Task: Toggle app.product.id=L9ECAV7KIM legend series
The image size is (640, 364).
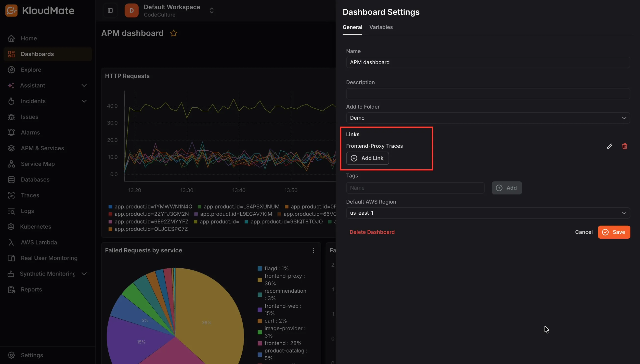Action: pyautogui.click(x=233, y=214)
